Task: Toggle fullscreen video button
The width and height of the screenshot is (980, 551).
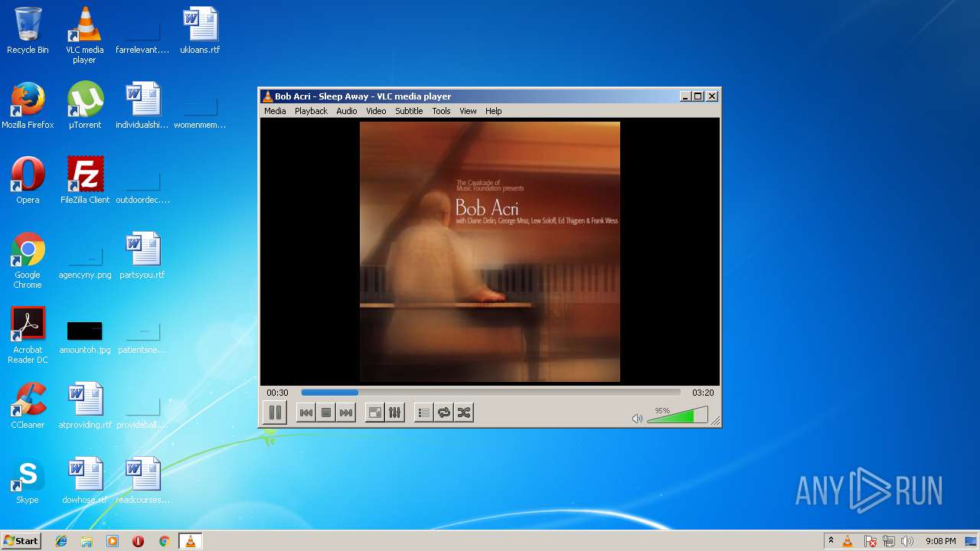Action: pos(375,412)
